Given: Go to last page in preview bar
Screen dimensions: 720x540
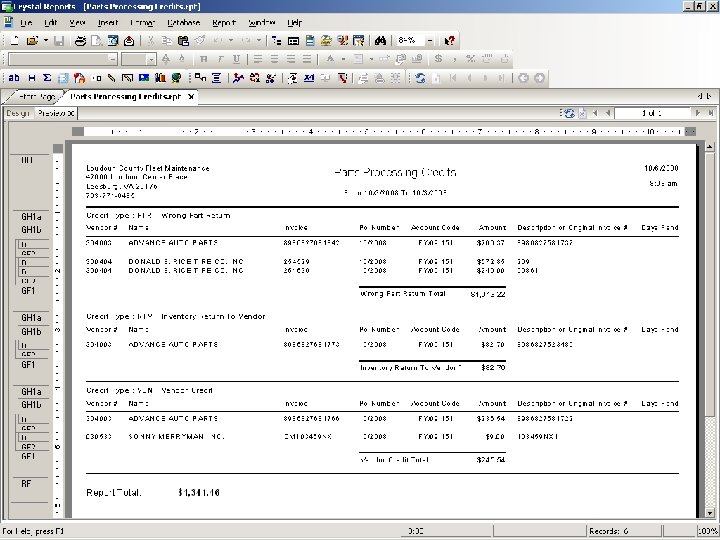Looking at the screenshot, I should pos(710,113).
